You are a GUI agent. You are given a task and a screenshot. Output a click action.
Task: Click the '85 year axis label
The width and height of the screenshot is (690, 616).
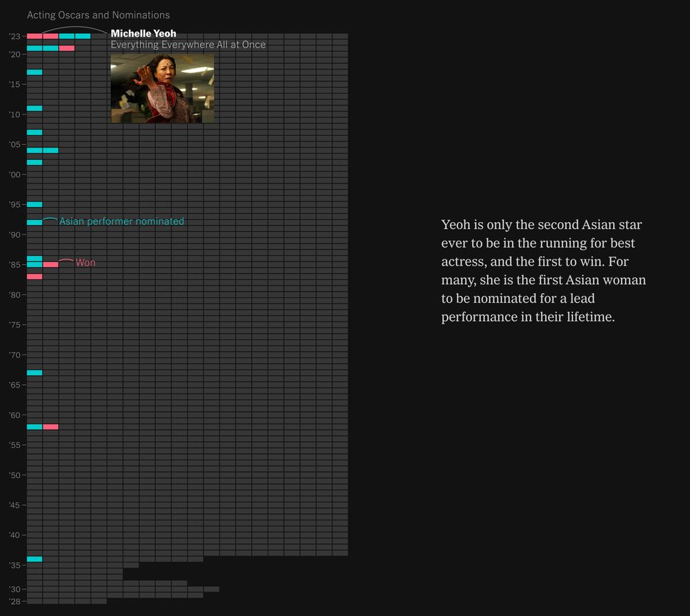point(14,265)
